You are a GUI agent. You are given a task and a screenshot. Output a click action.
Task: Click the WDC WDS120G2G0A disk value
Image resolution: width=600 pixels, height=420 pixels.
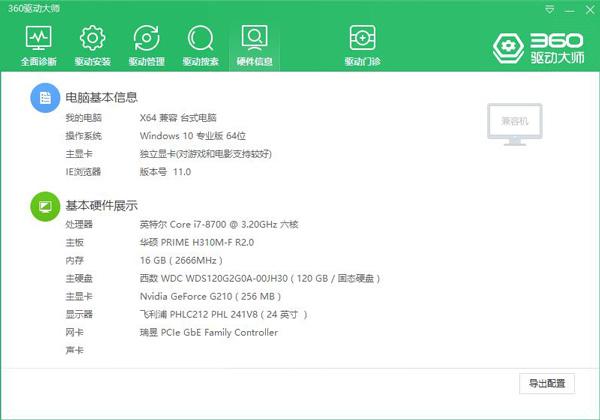click(260, 278)
